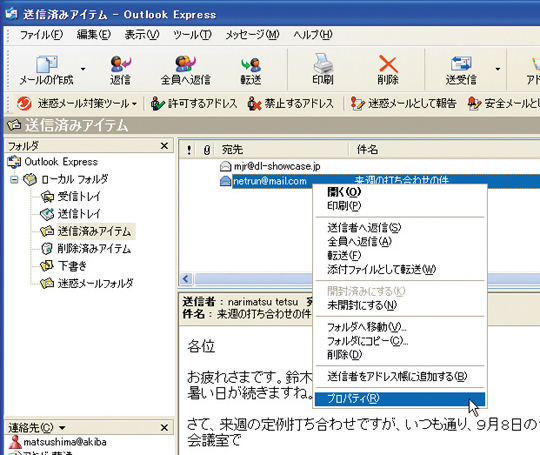This screenshot has width=540, height=455.
Task: Open the ヘルプ(H) menu
Action: [313, 35]
